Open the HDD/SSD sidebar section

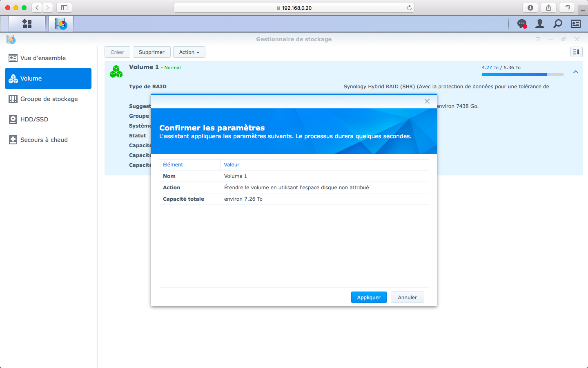(x=48, y=119)
